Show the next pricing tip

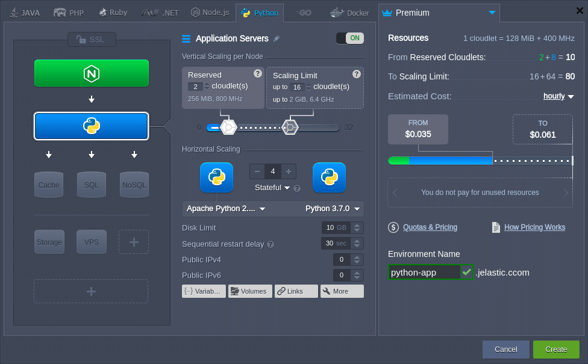coord(566,193)
